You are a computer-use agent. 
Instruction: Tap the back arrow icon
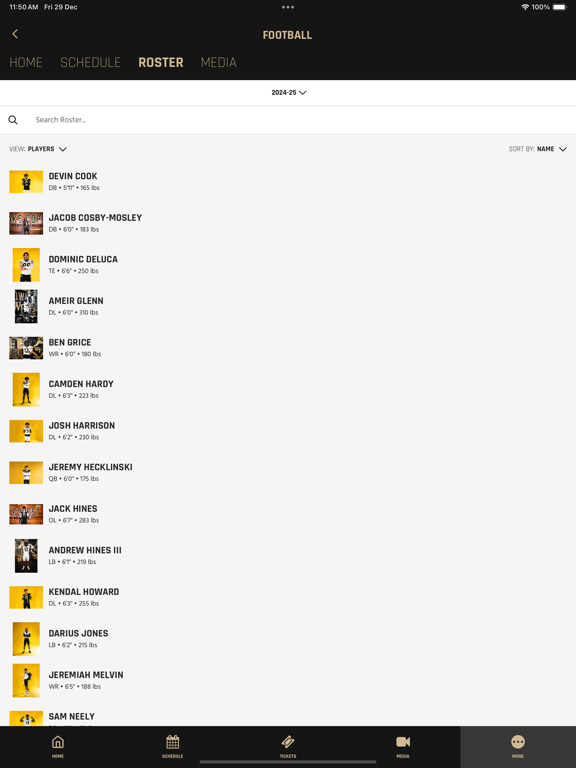(x=15, y=34)
